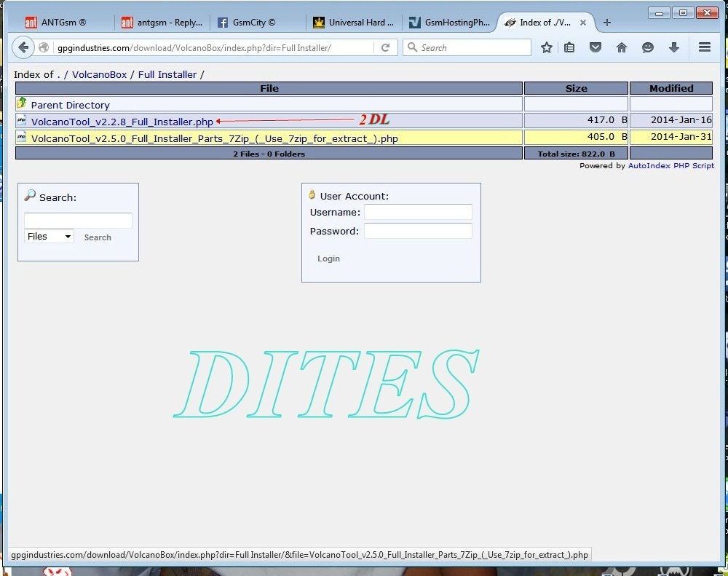The width and height of the screenshot is (728, 576).
Task: Open the Firefox hamburger menu
Action: [x=704, y=47]
